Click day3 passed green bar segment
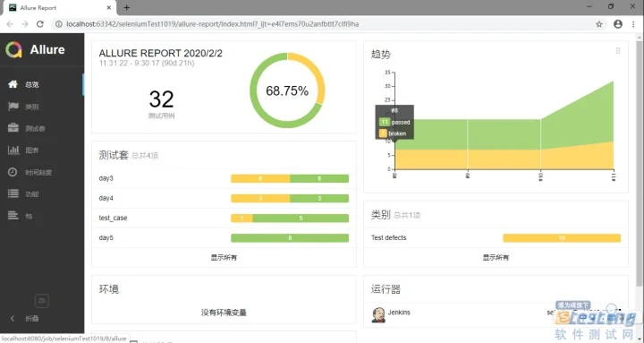Image resolution: width=644 pixels, height=343 pixels. tap(319, 178)
